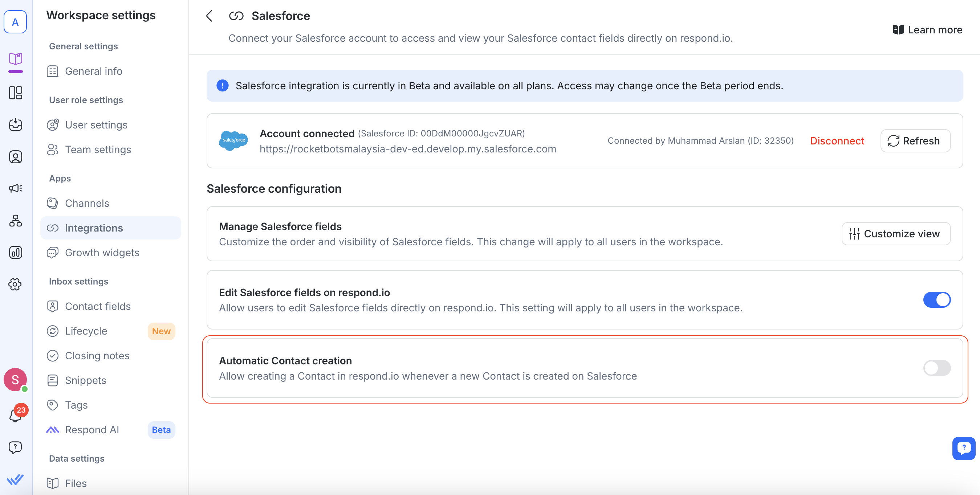Open the Reports chart icon in left rail

(15, 253)
